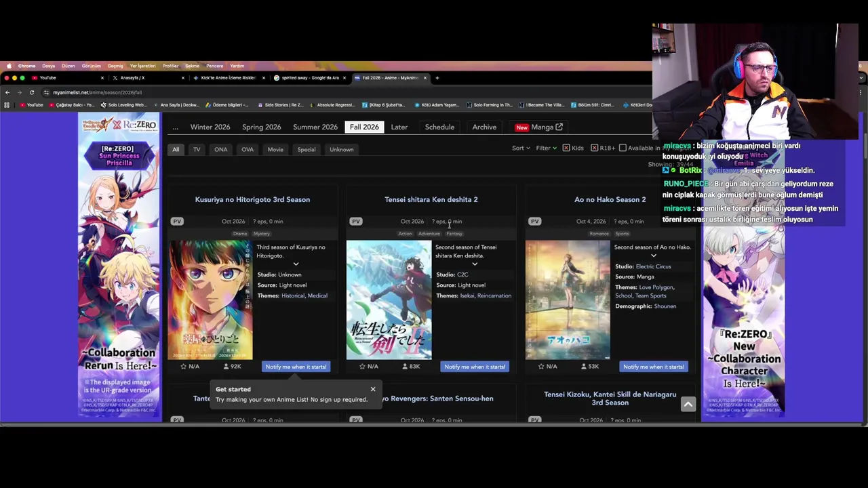Close the Fall 2026 MyAnimeList tab
Image resolution: width=868 pixels, height=488 pixels.
point(425,78)
